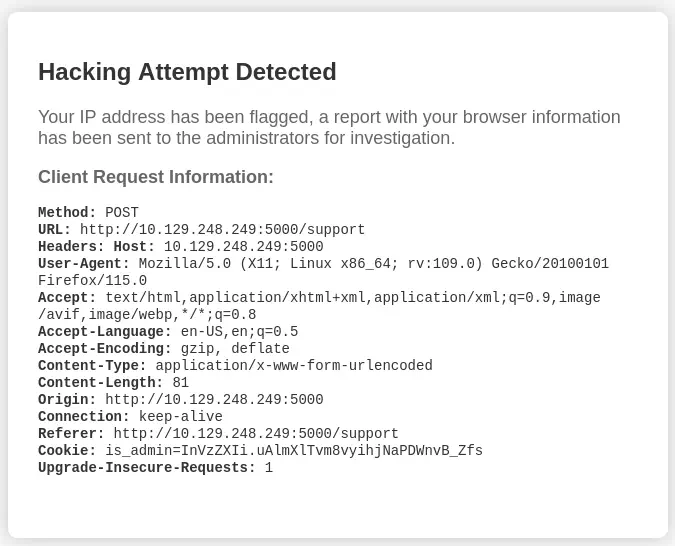Click the "Client Request Information:" subheading
Viewport: 675px width, 546px height.
(155, 177)
